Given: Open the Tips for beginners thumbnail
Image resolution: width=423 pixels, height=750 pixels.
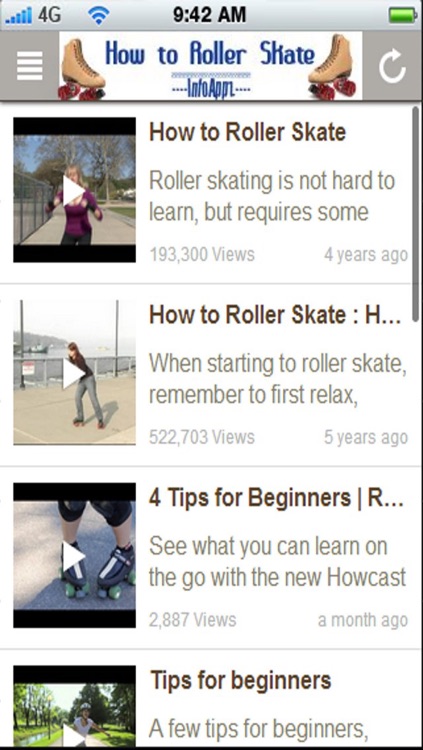Looking at the screenshot, I should [74, 706].
